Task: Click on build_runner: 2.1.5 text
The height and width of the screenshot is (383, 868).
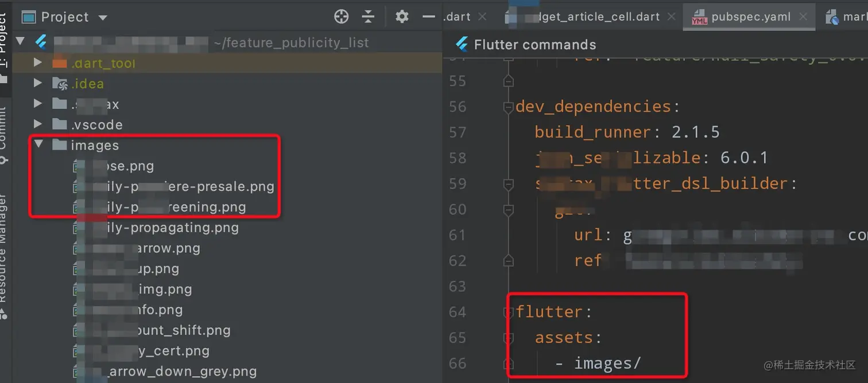Action: coord(627,132)
